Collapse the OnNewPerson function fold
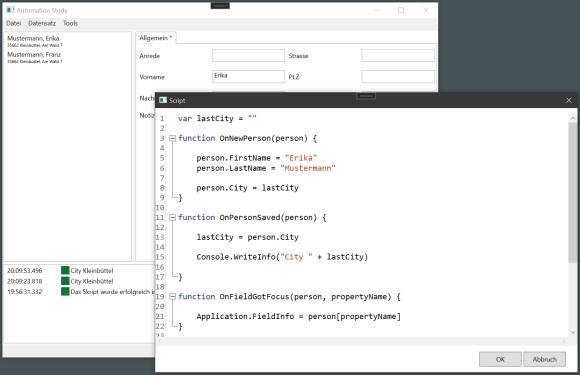Image resolution: width=580 pixels, height=375 pixels. [x=172, y=138]
